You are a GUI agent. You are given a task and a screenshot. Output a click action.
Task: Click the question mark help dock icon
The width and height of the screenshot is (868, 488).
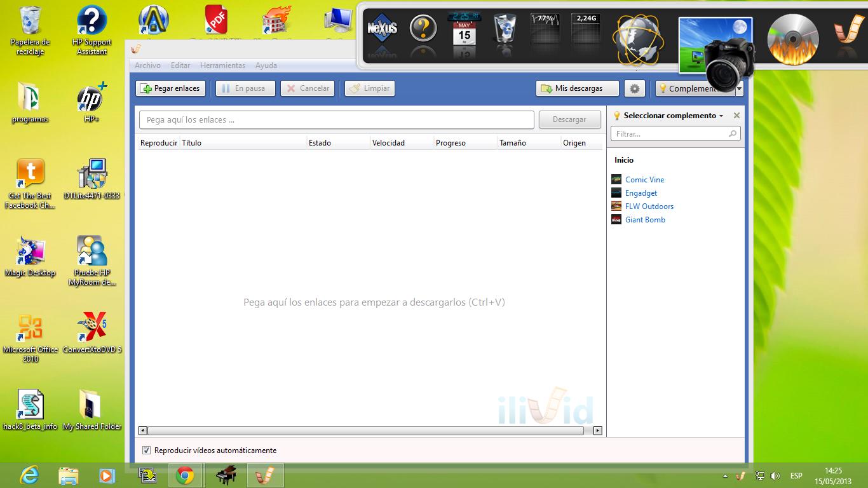[x=423, y=28]
